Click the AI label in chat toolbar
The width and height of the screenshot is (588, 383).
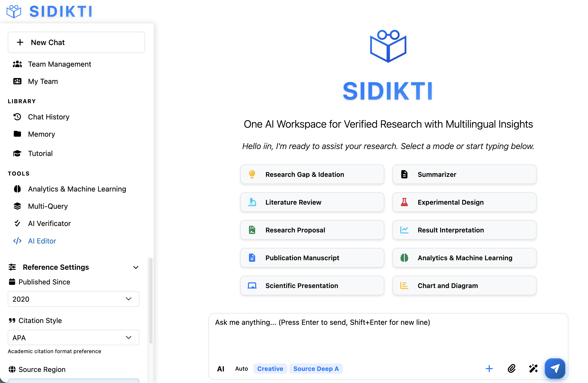pyautogui.click(x=221, y=369)
